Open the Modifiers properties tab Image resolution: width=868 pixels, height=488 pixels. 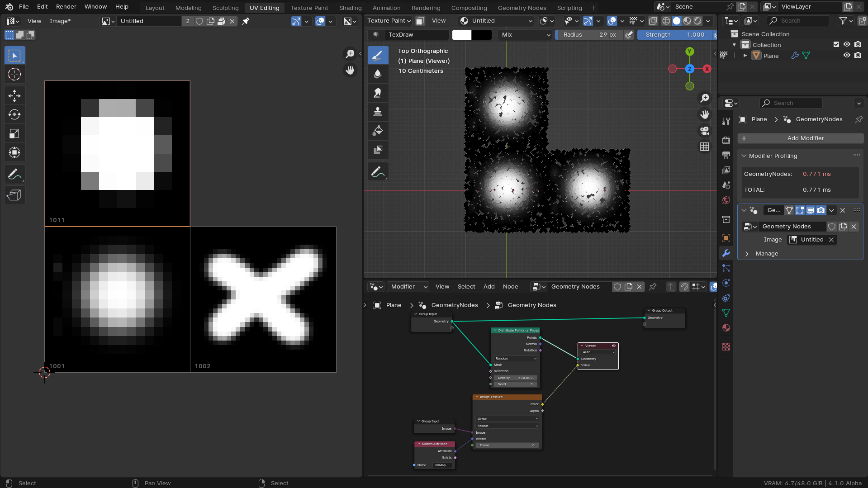point(726,253)
